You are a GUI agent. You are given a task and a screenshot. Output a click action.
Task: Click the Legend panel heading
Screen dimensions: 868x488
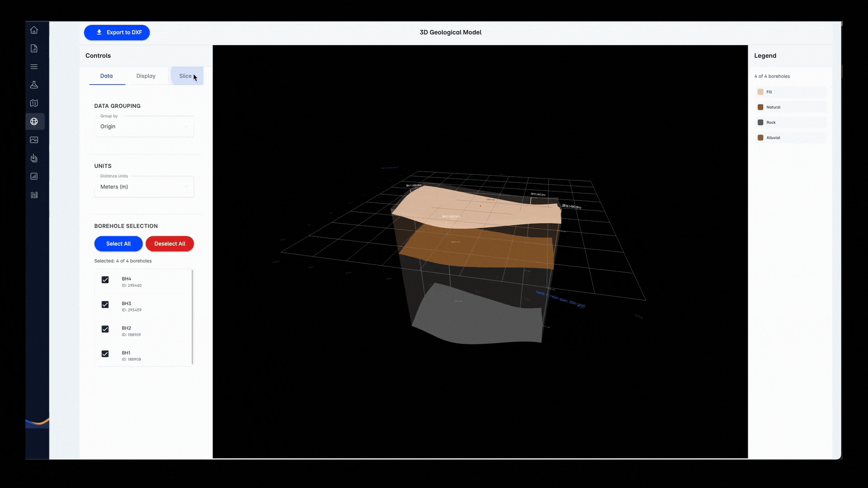765,56
